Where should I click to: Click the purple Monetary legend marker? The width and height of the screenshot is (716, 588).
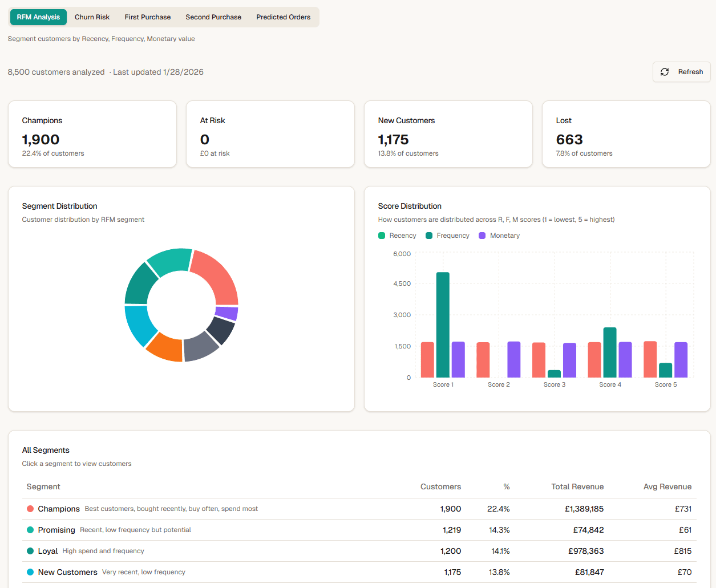[483, 235]
